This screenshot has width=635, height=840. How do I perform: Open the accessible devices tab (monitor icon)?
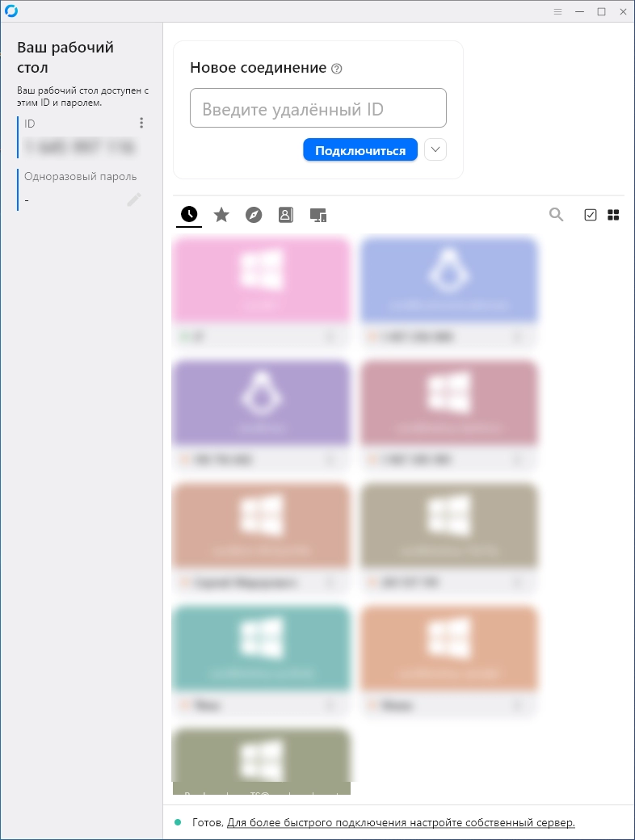point(318,215)
